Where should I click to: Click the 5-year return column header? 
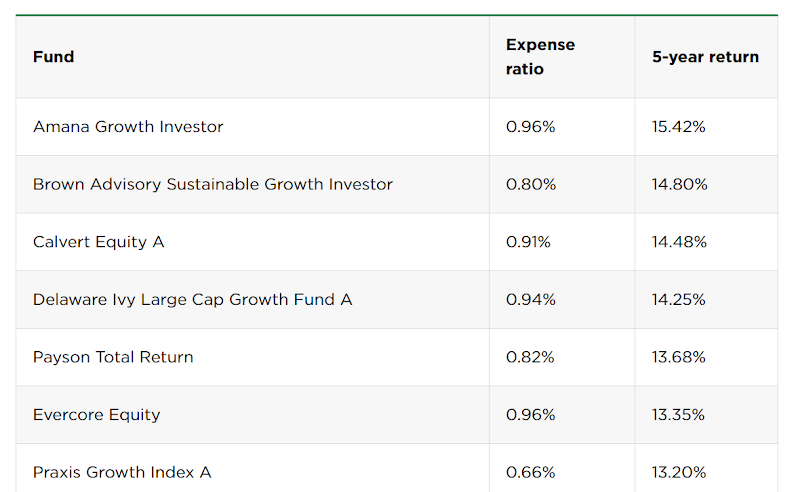705,57
